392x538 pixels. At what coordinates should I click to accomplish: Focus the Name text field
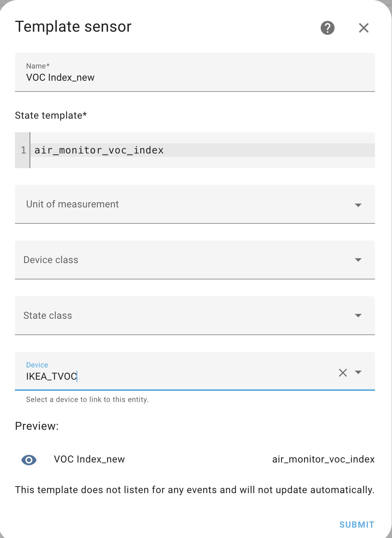click(x=195, y=77)
